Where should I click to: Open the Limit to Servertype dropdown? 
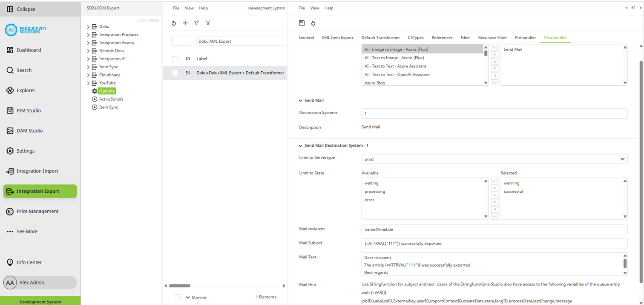494,159
